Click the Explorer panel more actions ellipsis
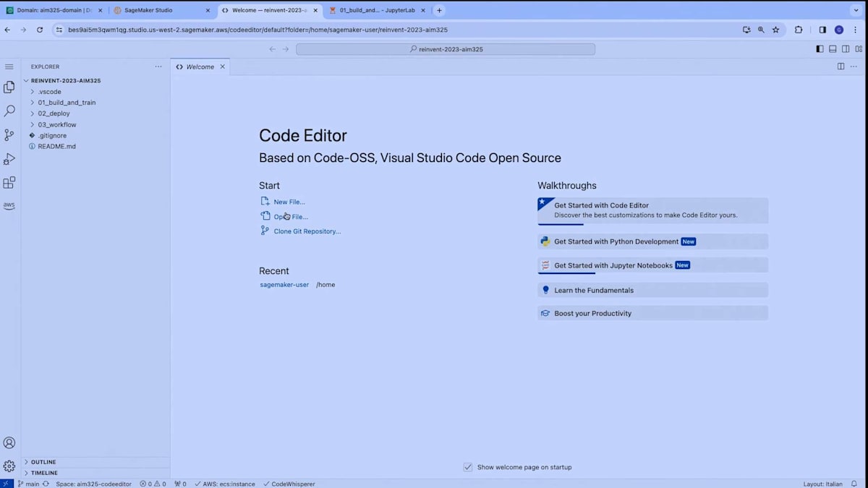This screenshot has height=488, width=868. click(158, 67)
